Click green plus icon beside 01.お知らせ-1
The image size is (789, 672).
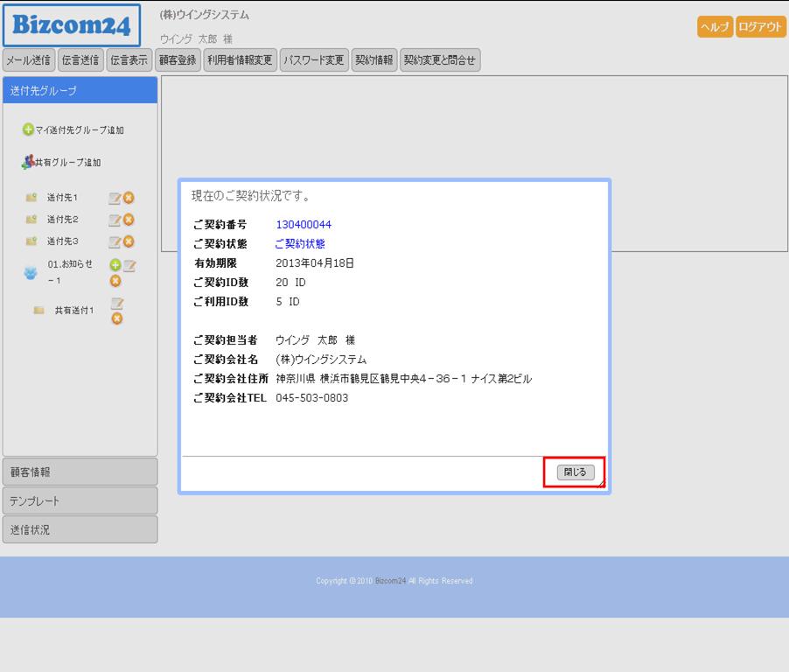pos(115,265)
